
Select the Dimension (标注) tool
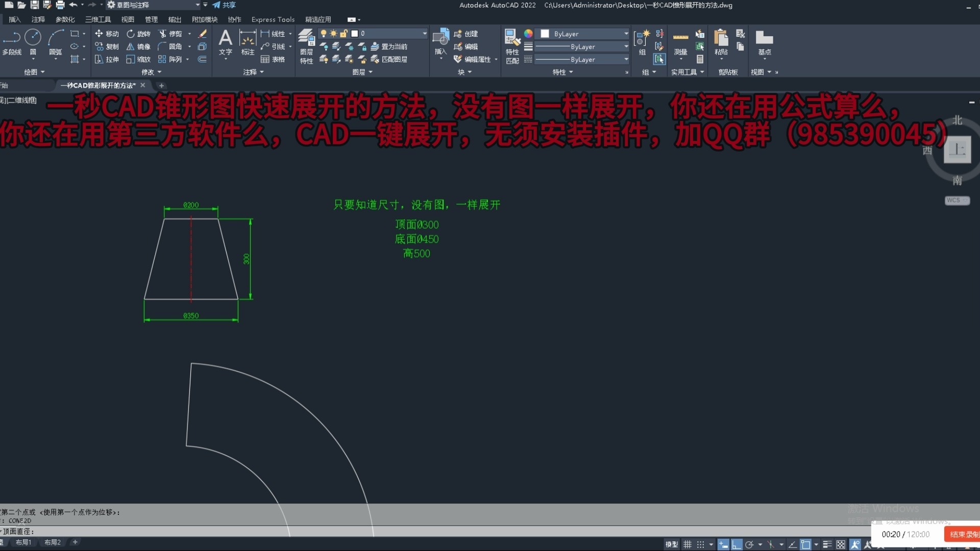tap(248, 42)
